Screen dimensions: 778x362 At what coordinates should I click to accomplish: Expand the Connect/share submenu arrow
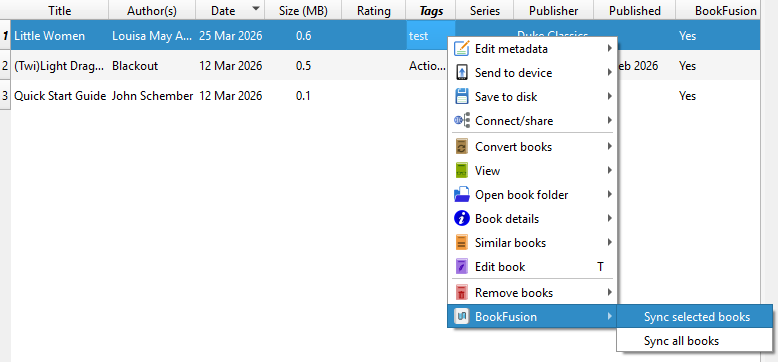(609, 120)
